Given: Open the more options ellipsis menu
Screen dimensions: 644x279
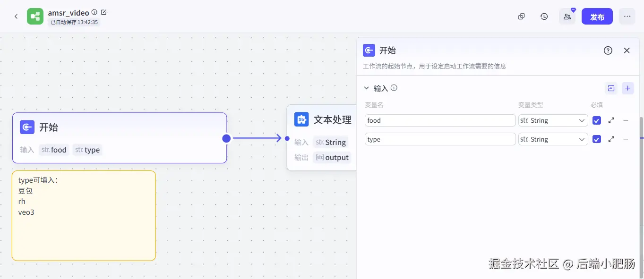Looking at the screenshot, I should pos(627,17).
